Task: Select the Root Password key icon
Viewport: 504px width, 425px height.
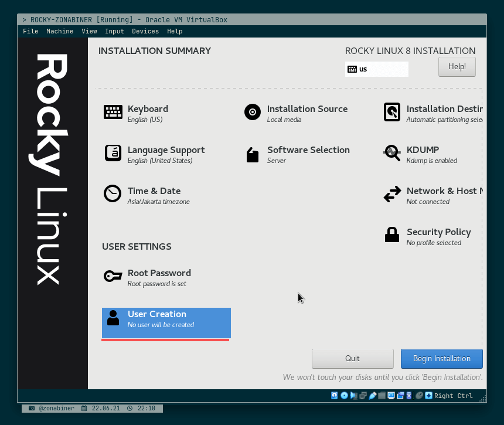Action: [113, 276]
